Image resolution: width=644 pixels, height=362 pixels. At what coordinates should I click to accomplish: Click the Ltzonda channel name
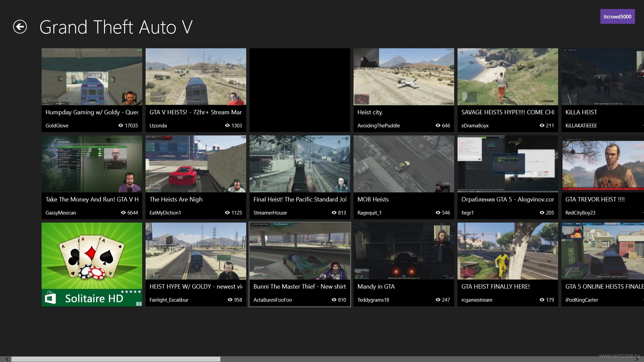tap(158, 126)
